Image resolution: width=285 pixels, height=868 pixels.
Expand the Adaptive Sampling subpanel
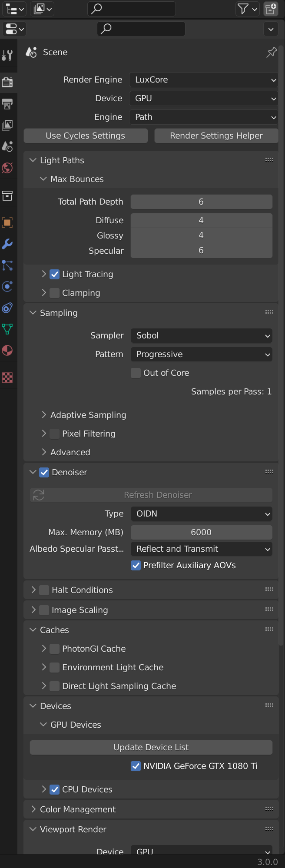44,415
